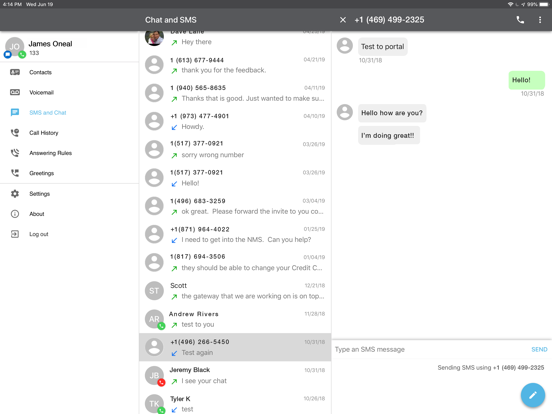The height and width of the screenshot is (414, 552).
Task: Open conversation with 1 (940) 565-8635
Action: (x=235, y=93)
